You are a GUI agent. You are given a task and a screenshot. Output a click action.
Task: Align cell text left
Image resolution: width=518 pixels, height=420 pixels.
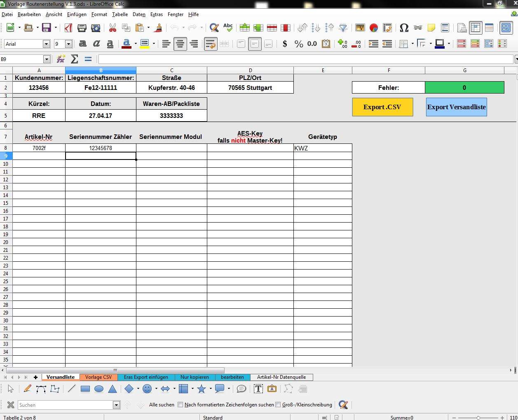pos(166,44)
